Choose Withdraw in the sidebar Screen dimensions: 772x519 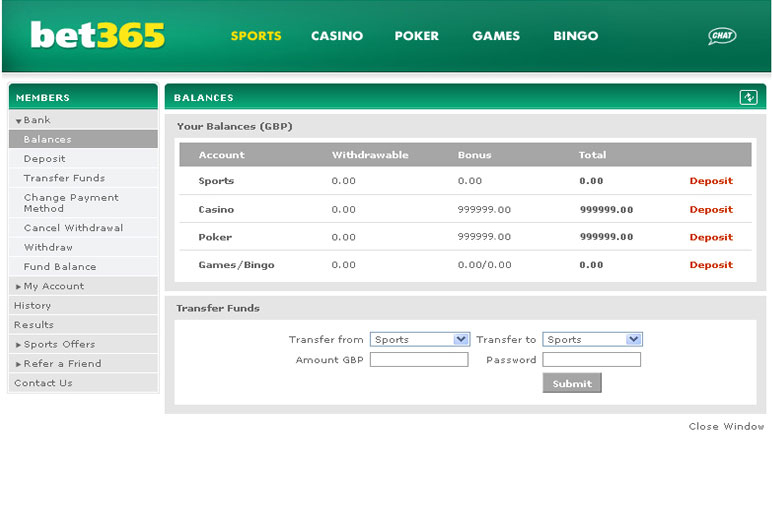tap(83, 247)
